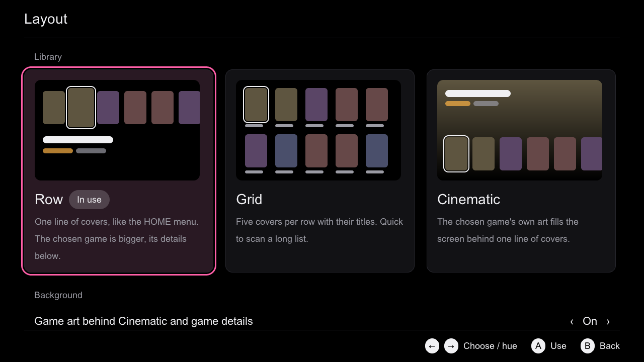This screenshot has height=362, width=644.
Task: Click the 'Background' section heading
Action: pos(58,295)
